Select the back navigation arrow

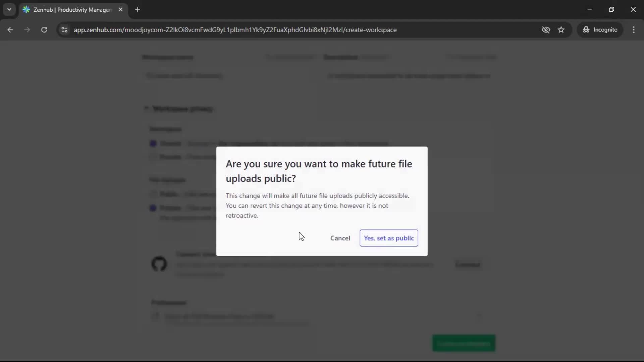(11, 29)
